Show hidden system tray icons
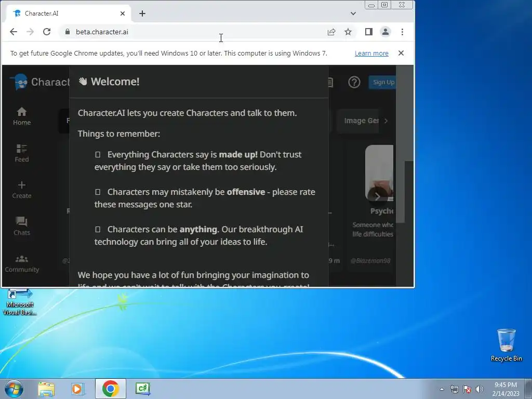The image size is (532, 399). point(442,389)
